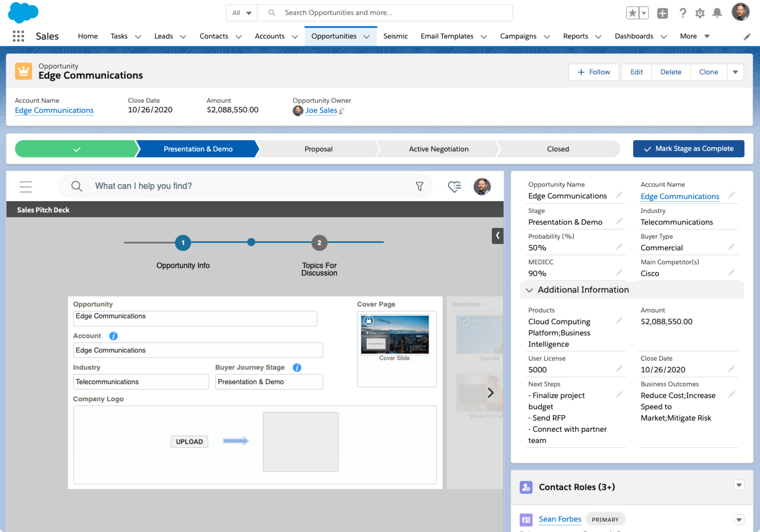Viewport: 760px width, 532px height.
Task: Toggle the heart icon in the Seismic panel
Action: 454,186
